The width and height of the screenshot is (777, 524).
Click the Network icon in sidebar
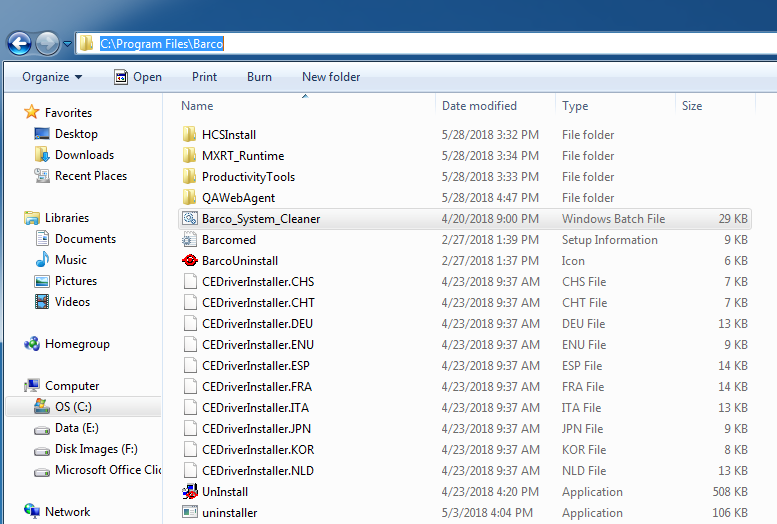point(32,511)
